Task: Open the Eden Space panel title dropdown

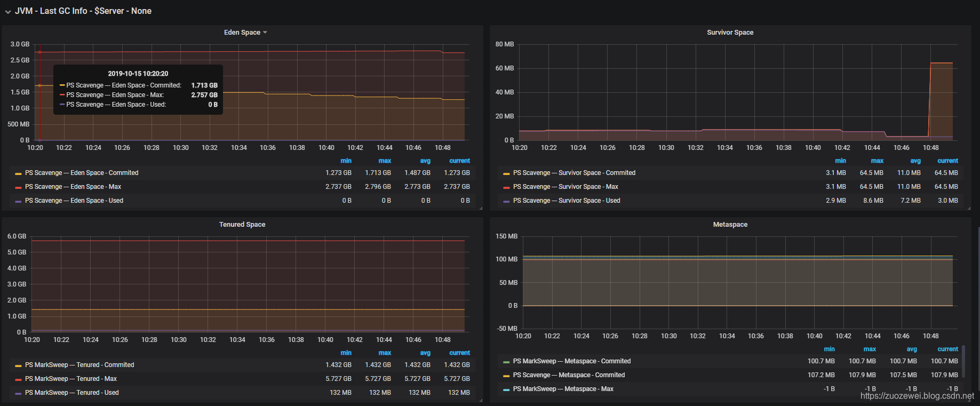Action: [245, 33]
